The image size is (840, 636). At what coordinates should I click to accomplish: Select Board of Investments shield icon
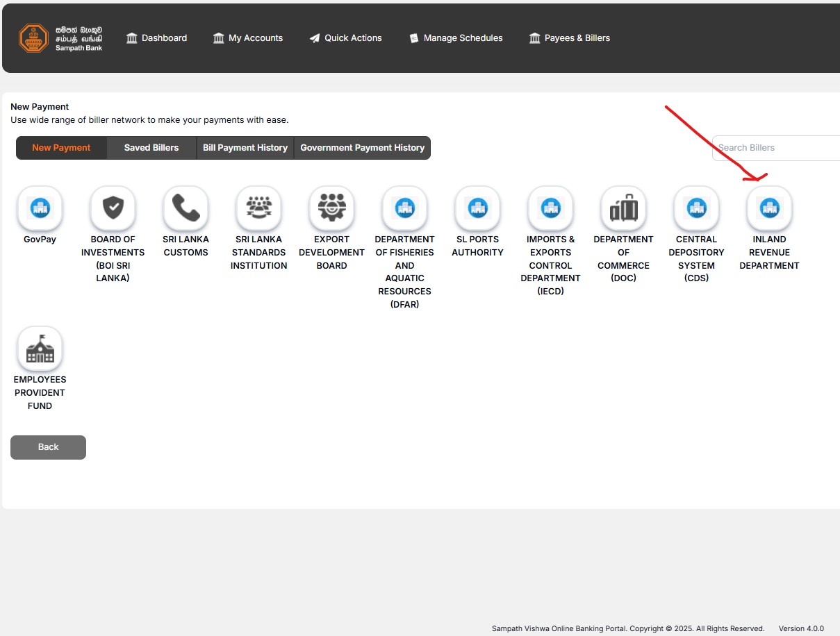(113, 208)
